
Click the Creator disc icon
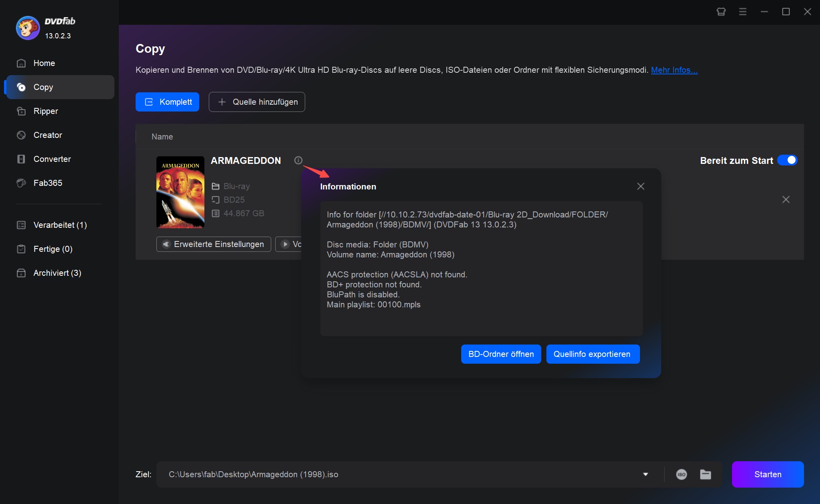(21, 135)
